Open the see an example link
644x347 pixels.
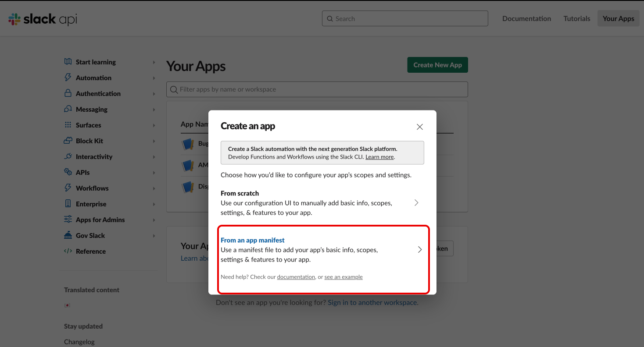click(x=343, y=277)
